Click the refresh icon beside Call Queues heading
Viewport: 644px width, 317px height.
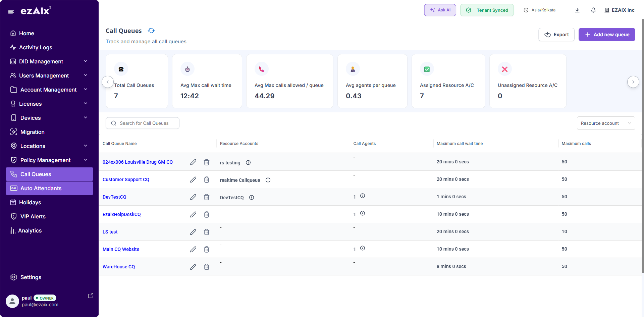tap(151, 31)
